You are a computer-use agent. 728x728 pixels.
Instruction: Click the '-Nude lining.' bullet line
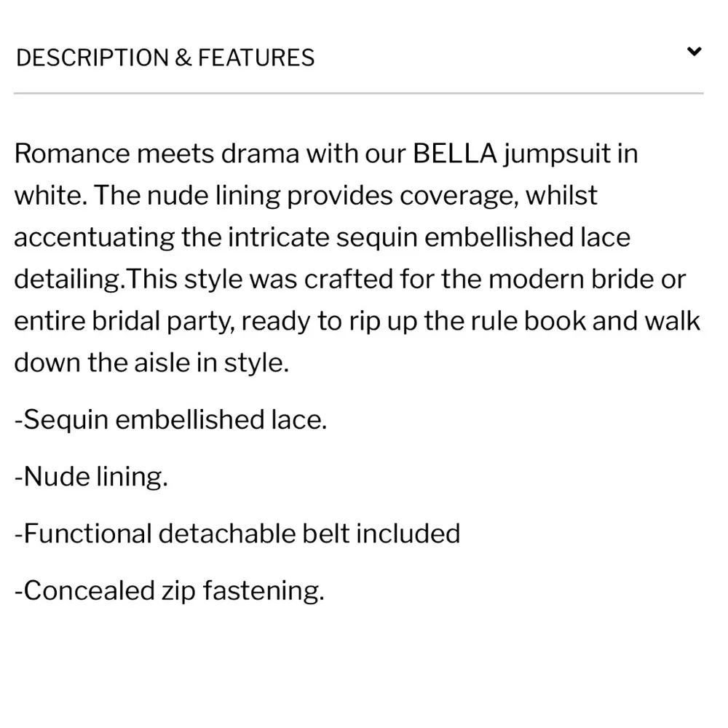pyautogui.click(x=91, y=476)
